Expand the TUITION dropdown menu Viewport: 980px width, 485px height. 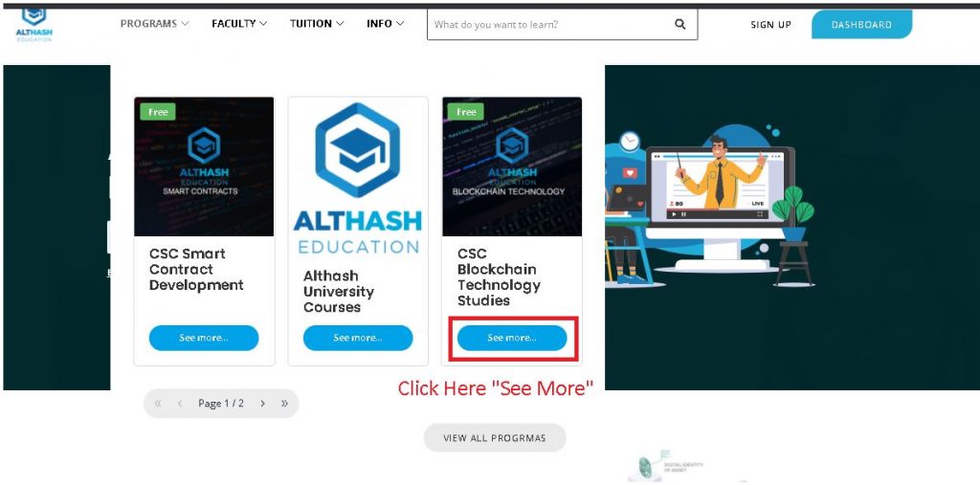[317, 24]
